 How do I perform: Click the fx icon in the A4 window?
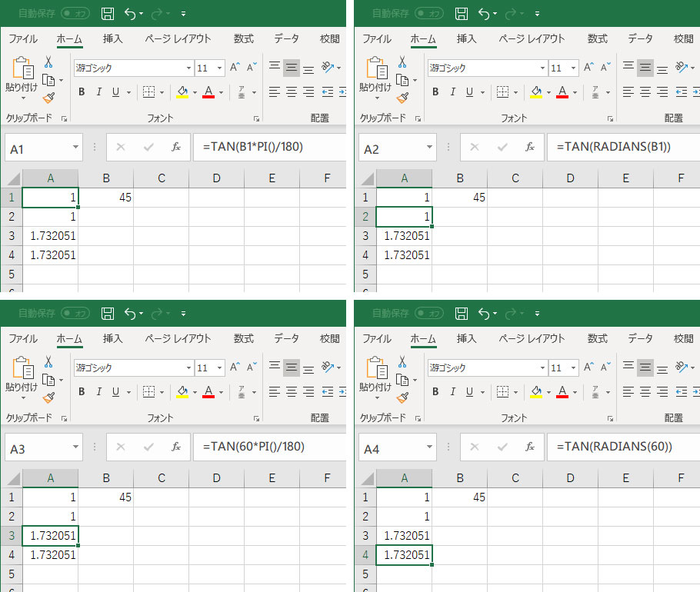(529, 447)
